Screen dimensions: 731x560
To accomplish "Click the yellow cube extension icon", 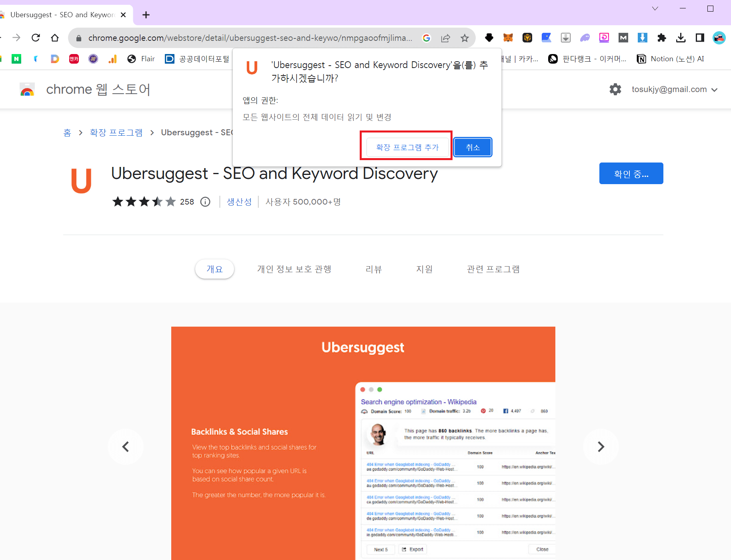I will pos(527,38).
